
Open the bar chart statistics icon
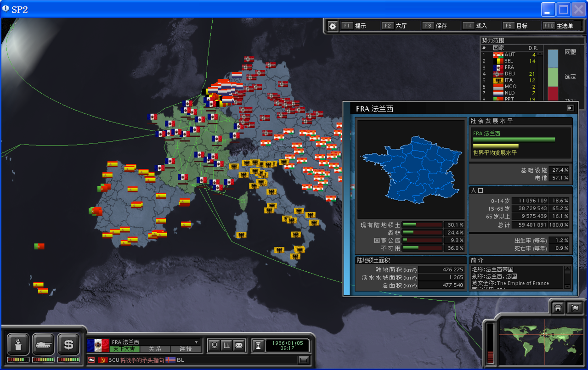click(226, 345)
